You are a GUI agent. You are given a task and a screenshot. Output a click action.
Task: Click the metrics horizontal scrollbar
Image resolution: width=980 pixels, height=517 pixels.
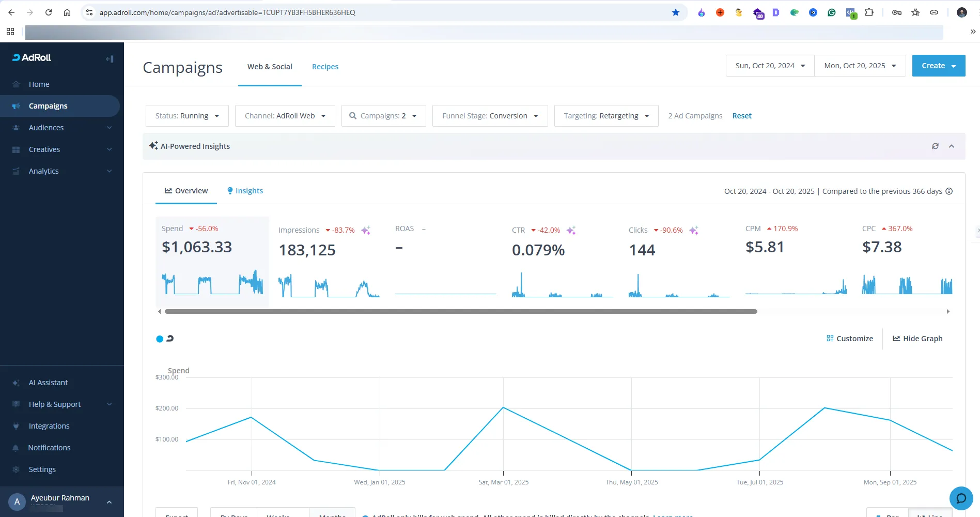[460, 312]
